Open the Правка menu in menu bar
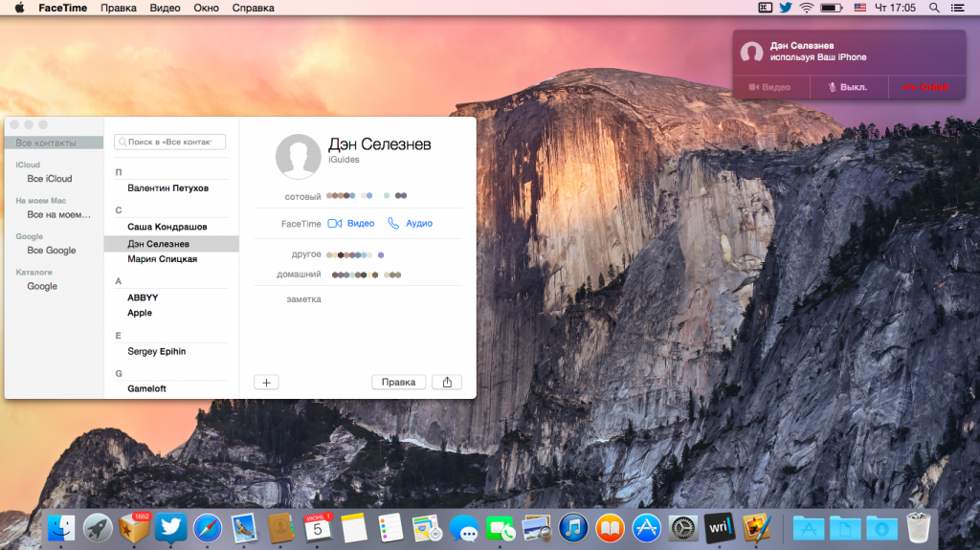The image size is (980, 550). [118, 8]
